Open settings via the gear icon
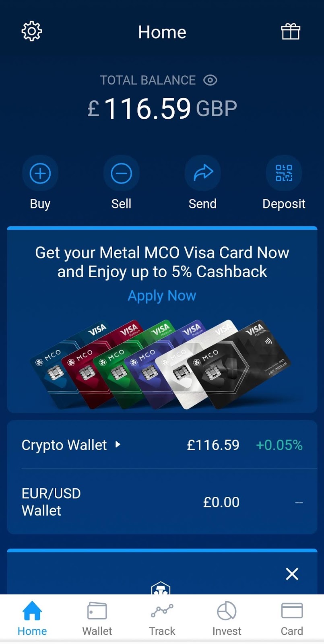The width and height of the screenshot is (324, 644). [x=31, y=31]
